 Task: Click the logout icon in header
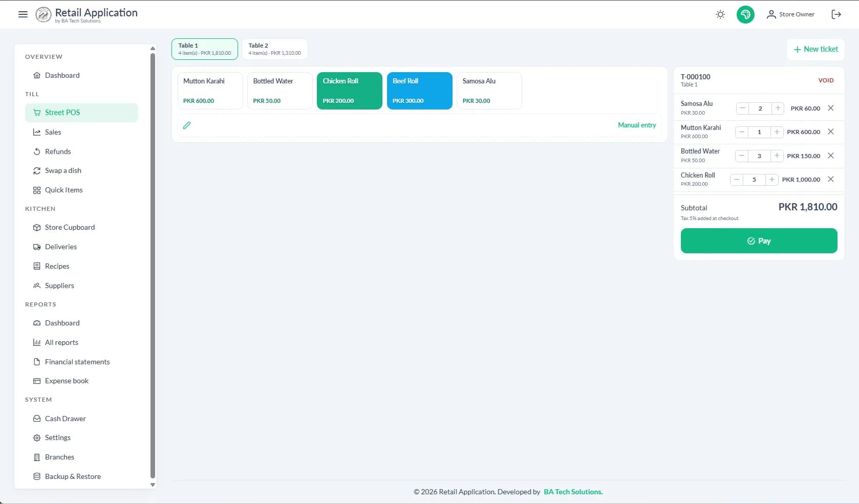pyautogui.click(x=836, y=14)
